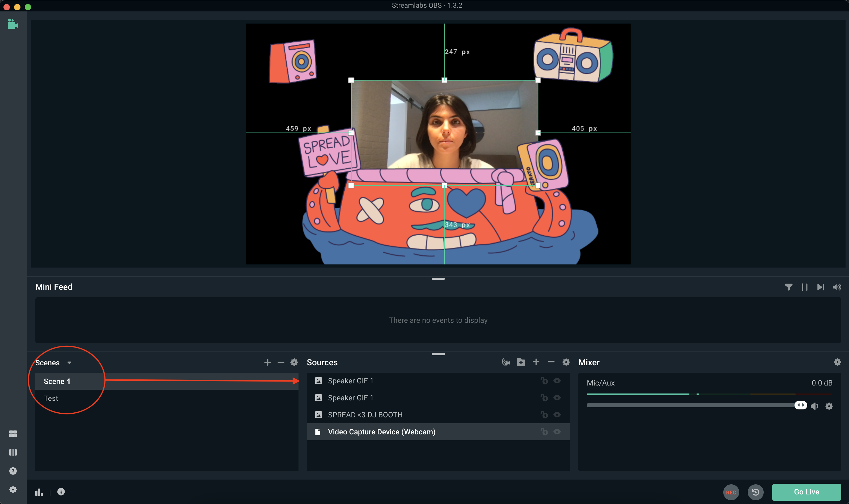Lock the Video Capture Device source

tap(544, 432)
